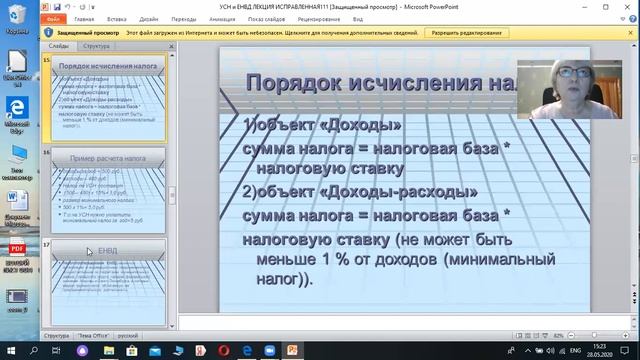Switch to the Вставка ribbon tab
The image size is (640, 360).
pos(117,19)
